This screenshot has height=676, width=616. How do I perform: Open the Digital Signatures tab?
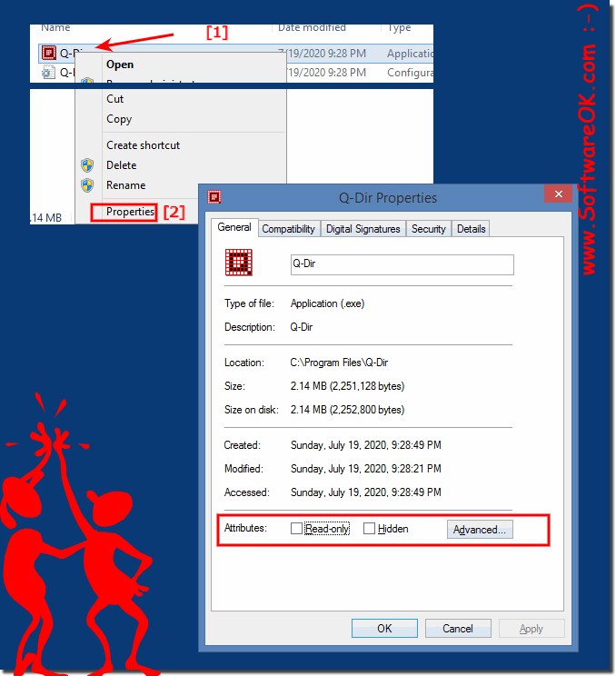363,229
